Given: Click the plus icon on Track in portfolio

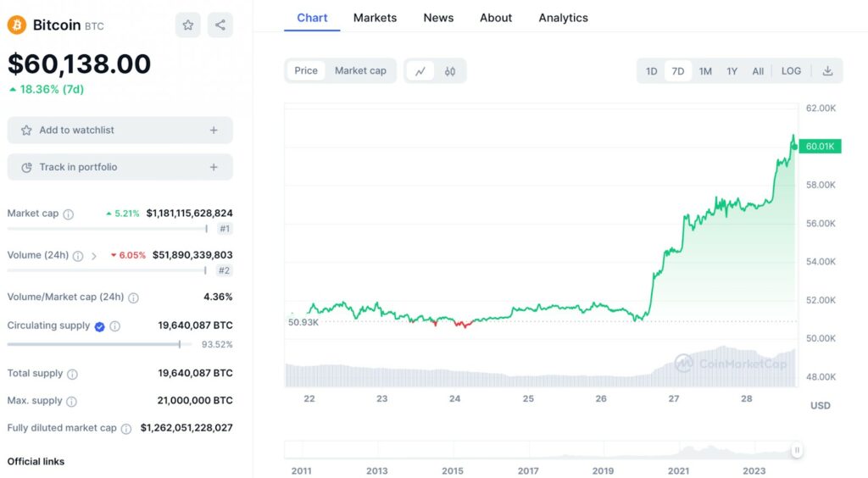Looking at the screenshot, I should click(214, 167).
